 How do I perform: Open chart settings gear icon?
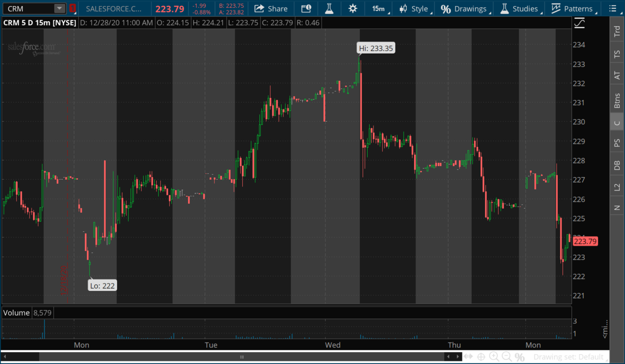tap(353, 9)
